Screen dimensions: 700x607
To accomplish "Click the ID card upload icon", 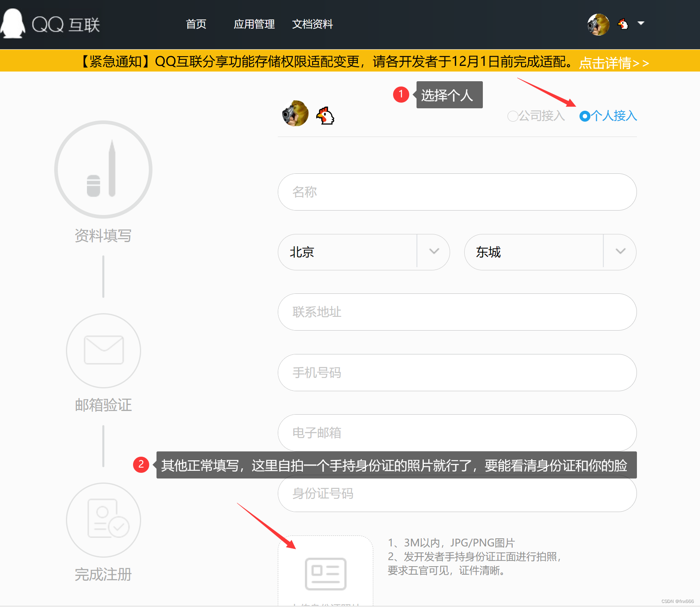I will click(326, 574).
